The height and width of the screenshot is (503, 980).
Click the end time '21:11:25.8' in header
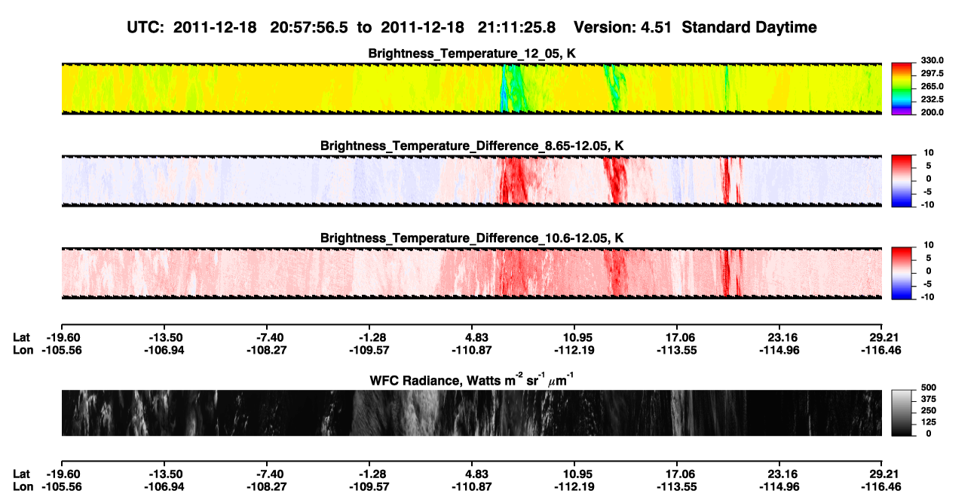coord(516,27)
